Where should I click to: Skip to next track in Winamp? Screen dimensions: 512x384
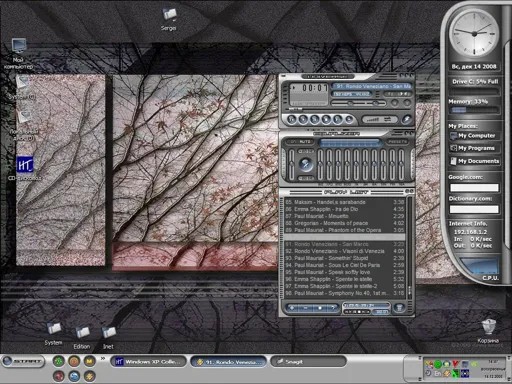(337, 119)
